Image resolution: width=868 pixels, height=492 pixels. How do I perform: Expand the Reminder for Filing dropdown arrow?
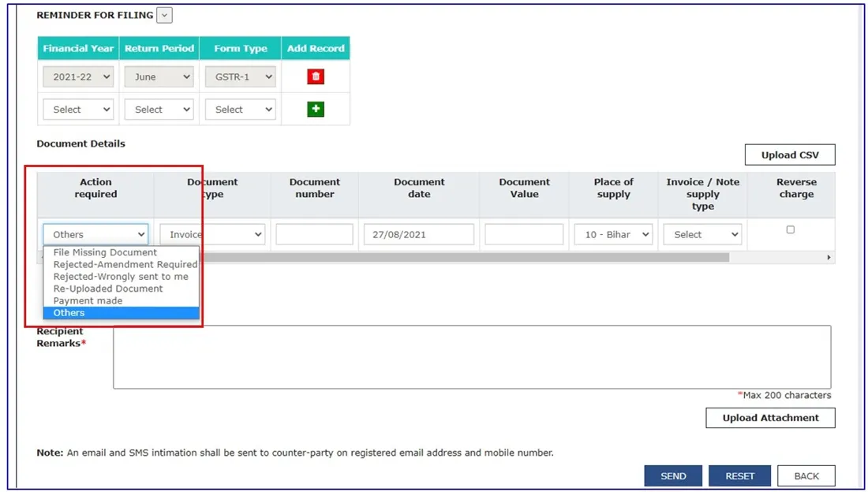click(164, 15)
